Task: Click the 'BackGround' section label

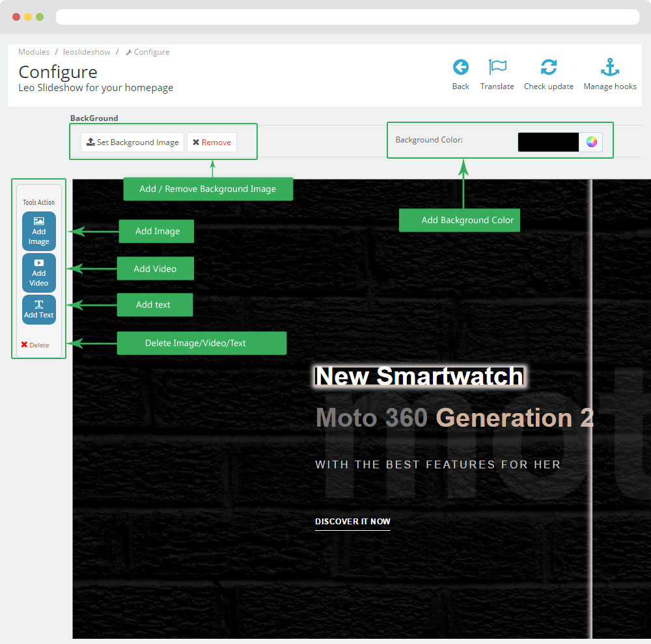Action: [x=94, y=118]
